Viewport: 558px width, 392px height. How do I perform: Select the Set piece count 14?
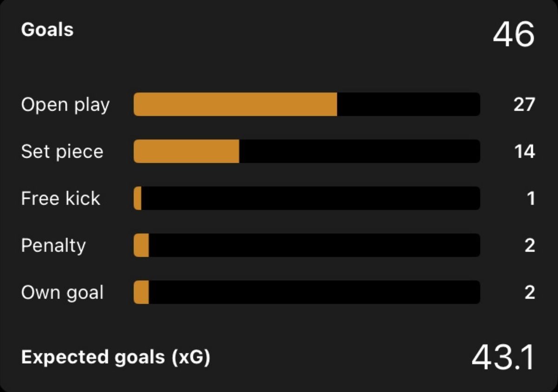(525, 152)
